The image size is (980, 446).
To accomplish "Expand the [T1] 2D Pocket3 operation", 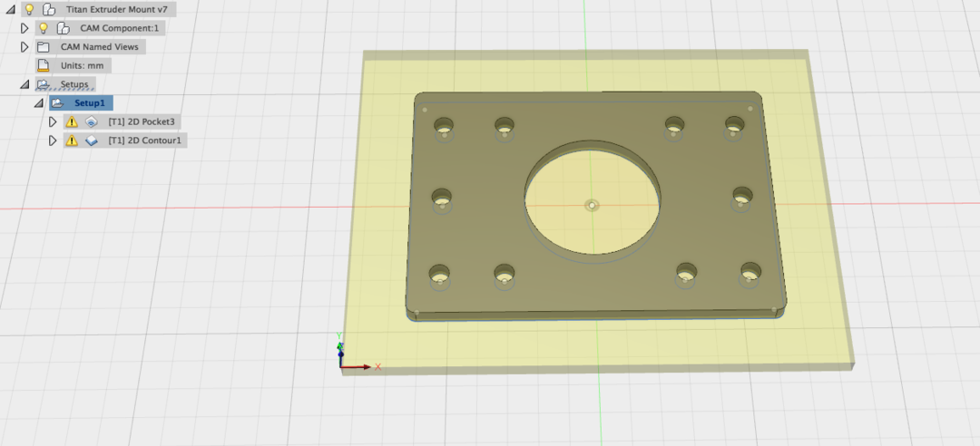I will tap(53, 121).
